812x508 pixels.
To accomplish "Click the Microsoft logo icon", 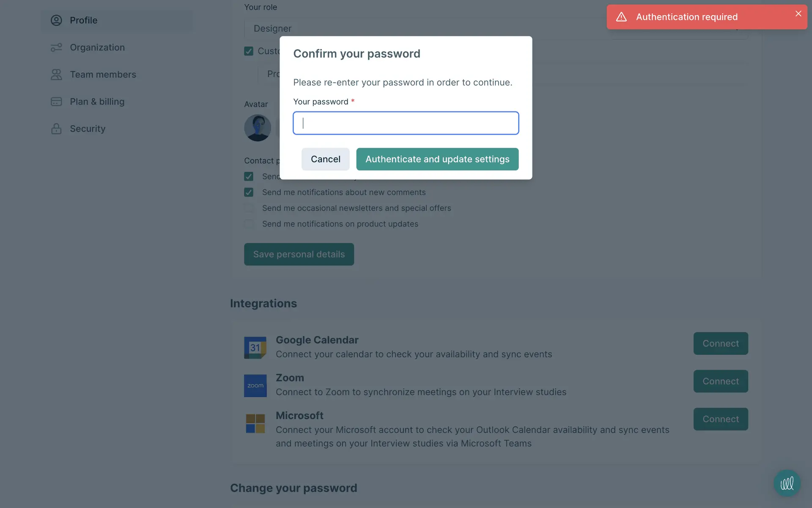I will click(255, 423).
